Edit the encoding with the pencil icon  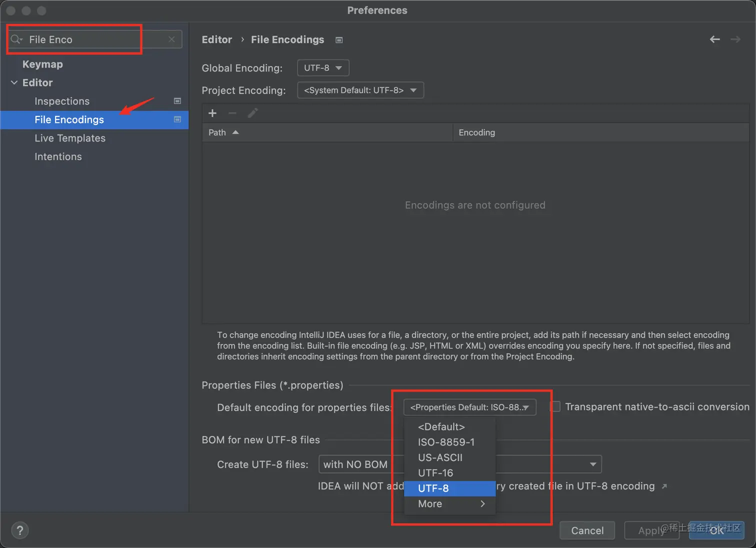pyautogui.click(x=253, y=113)
